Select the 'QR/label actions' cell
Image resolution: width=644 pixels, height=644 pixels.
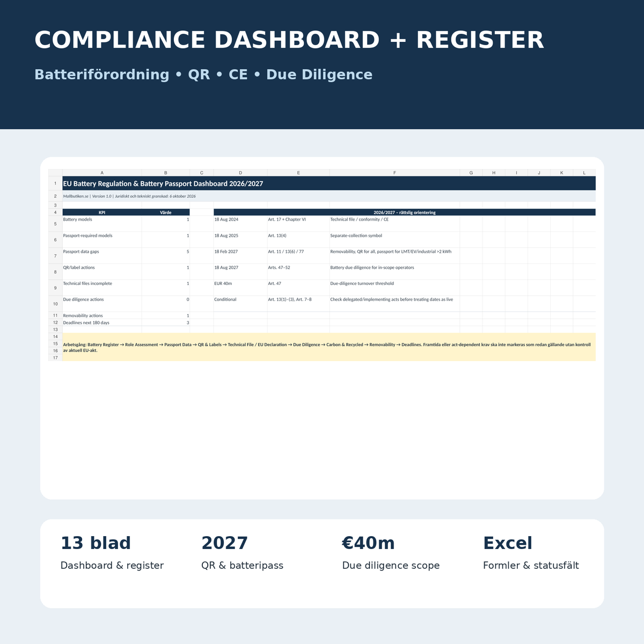(x=102, y=272)
